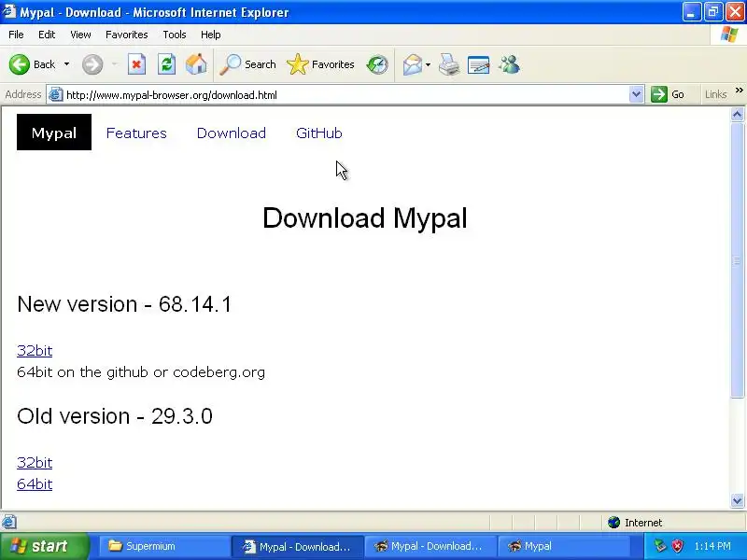Open the File menu

click(x=16, y=35)
